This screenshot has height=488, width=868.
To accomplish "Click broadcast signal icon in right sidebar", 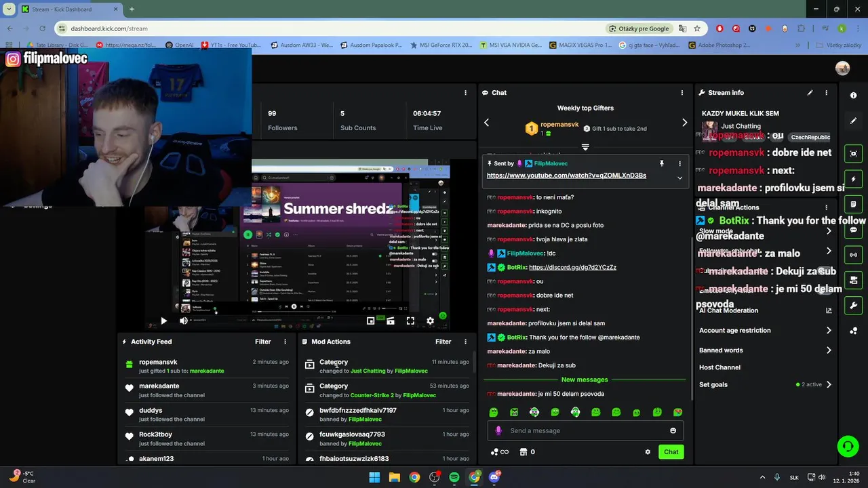I will pyautogui.click(x=853, y=255).
